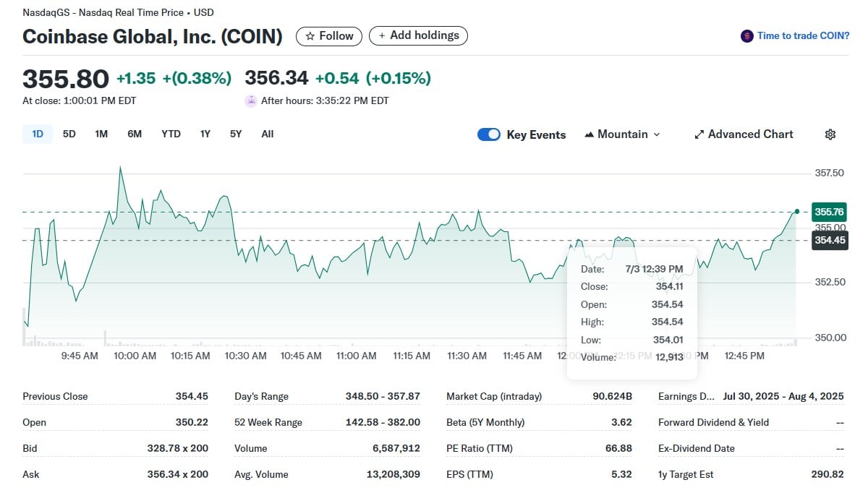The height and width of the screenshot is (493, 868).
Task: Click the Ask value 356.34 x 200
Action: 178,474
